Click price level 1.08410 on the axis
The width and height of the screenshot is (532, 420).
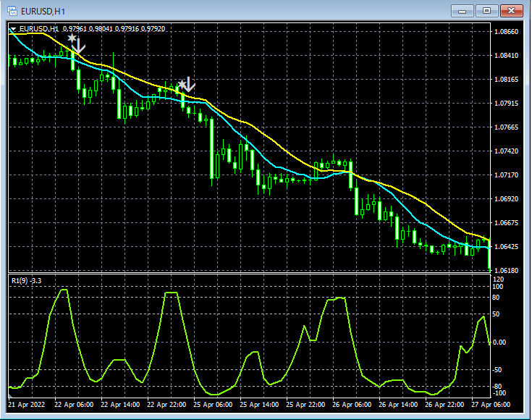pyautogui.click(x=506, y=55)
